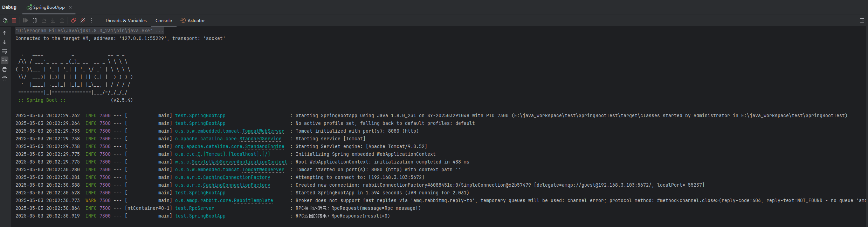Open the RabbitTemplate class link
Image resolution: width=868 pixels, height=227 pixels.
[x=253, y=201]
